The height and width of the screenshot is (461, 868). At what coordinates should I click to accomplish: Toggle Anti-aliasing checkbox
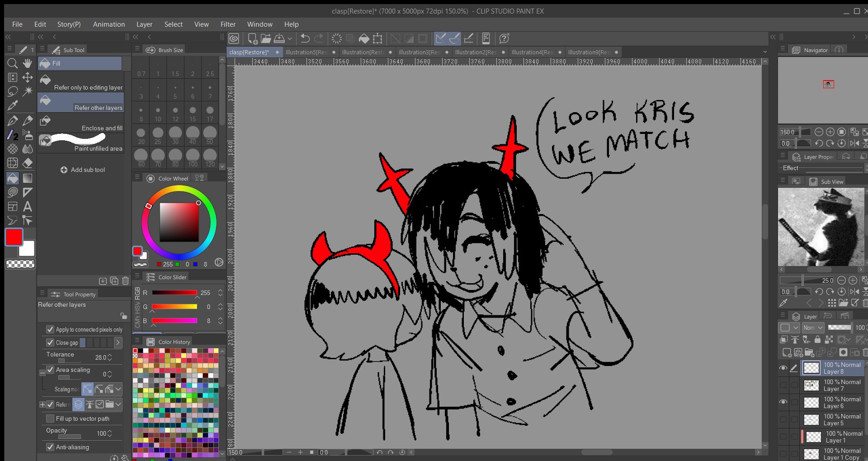pos(50,447)
